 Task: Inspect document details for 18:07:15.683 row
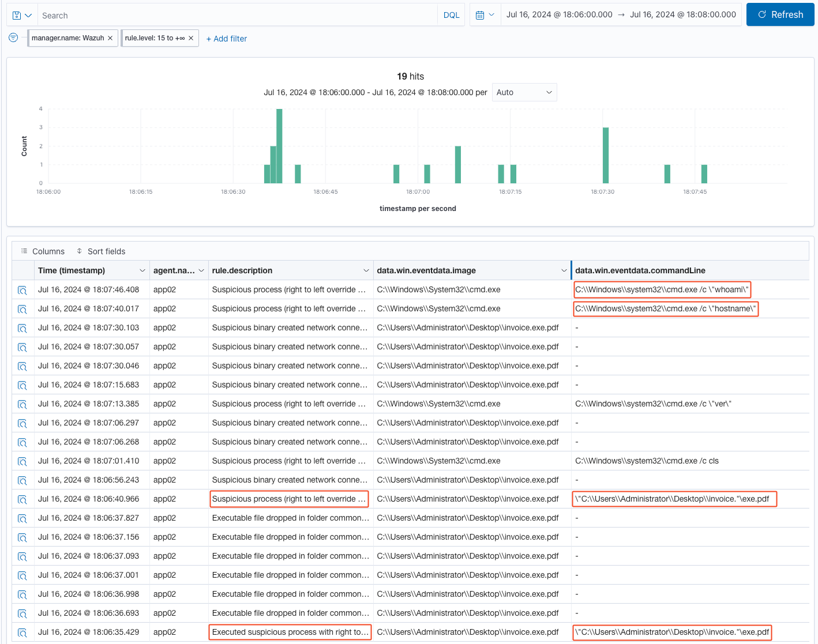tap(22, 385)
